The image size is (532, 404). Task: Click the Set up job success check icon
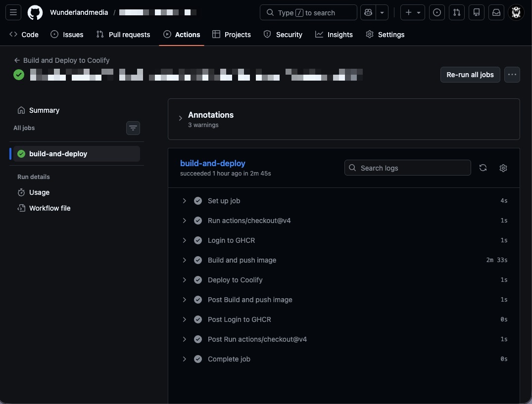pyautogui.click(x=198, y=201)
